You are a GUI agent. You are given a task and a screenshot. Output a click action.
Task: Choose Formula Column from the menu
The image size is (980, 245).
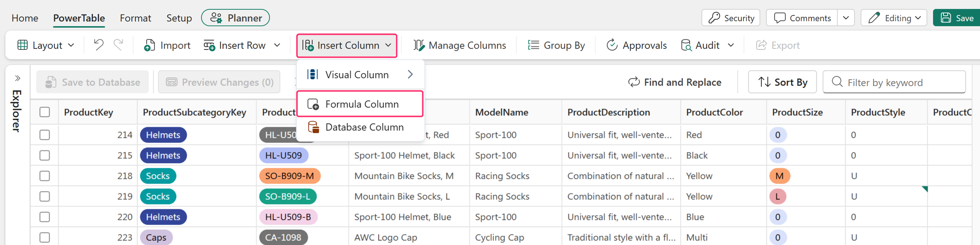click(360, 104)
